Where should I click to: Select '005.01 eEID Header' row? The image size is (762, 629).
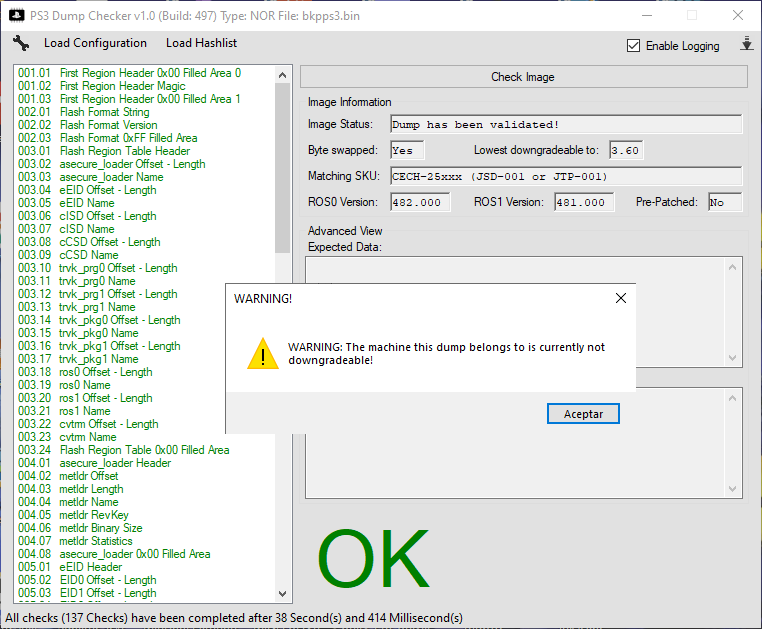(70, 567)
